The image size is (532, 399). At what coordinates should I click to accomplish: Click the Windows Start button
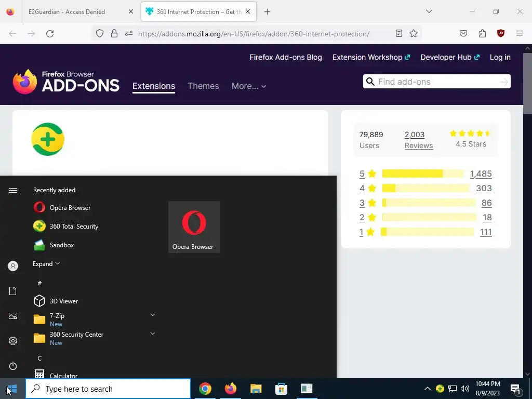(x=12, y=389)
